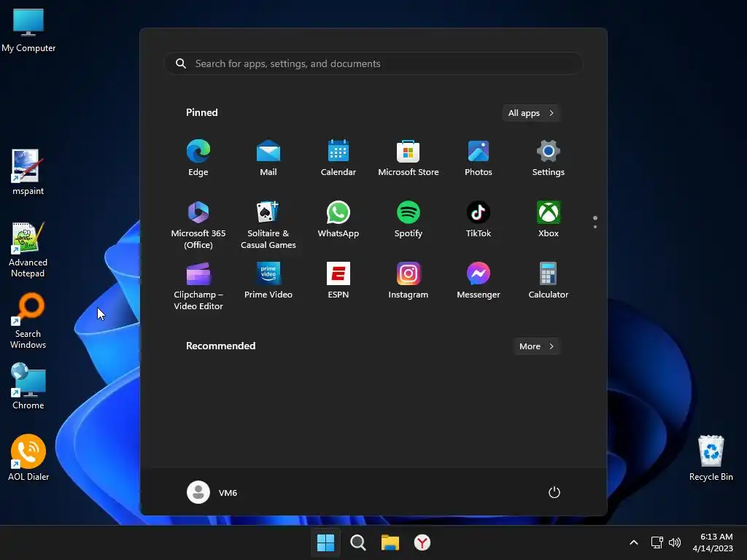Show All apps list
Image resolution: width=747 pixels, height=560 pixels.
531,113
